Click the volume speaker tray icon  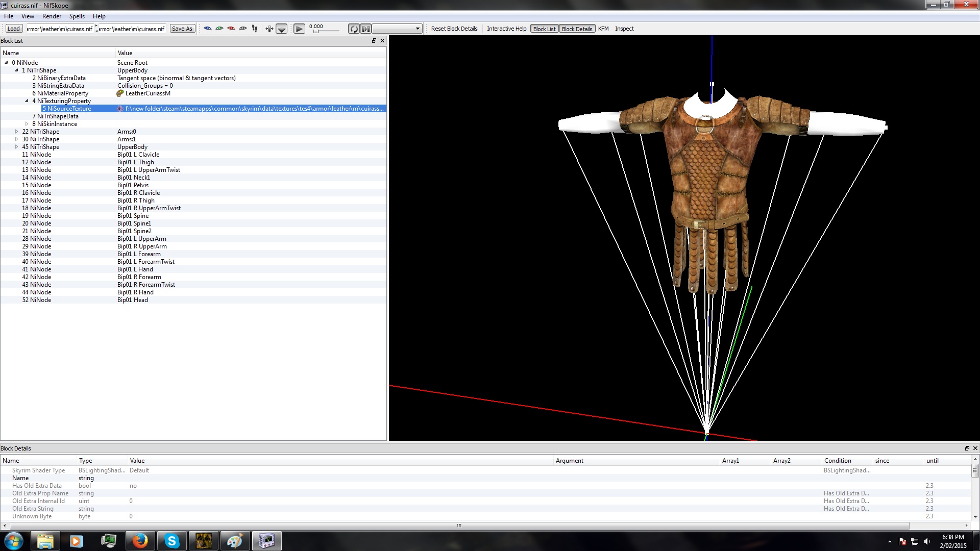coord(927,541)
